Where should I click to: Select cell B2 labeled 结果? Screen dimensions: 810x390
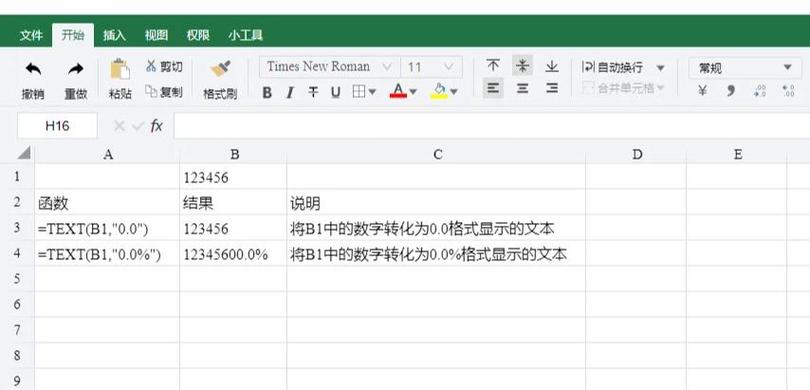tap(233, 202)
